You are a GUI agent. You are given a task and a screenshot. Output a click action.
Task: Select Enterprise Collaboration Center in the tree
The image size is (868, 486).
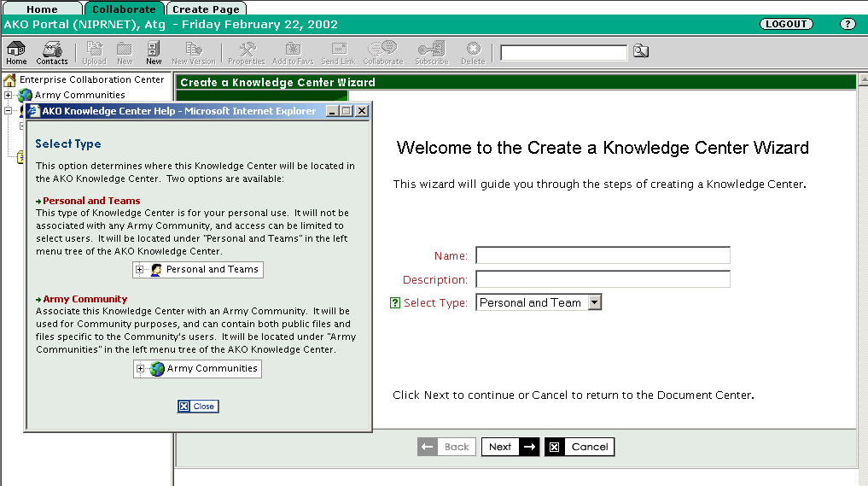[x=91, y=79]
